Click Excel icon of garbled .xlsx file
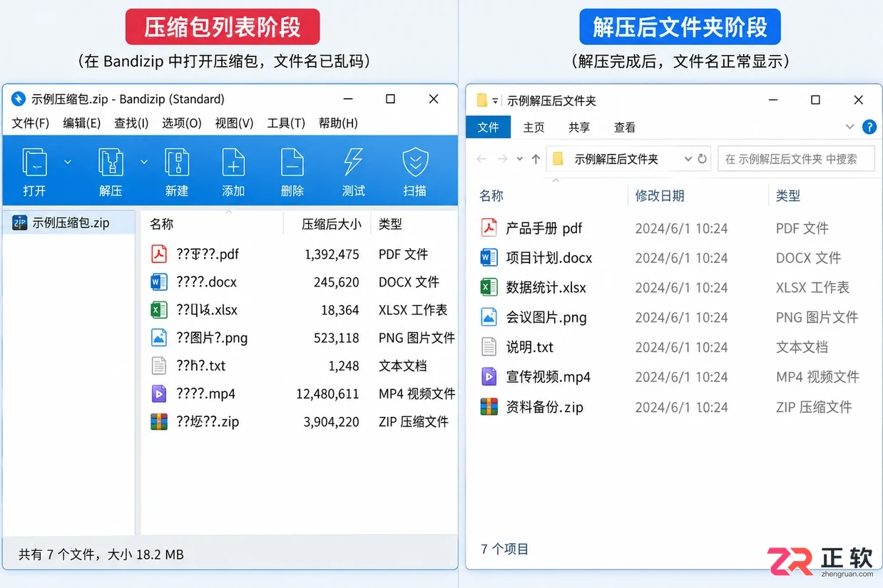 (x=159, y=310)
